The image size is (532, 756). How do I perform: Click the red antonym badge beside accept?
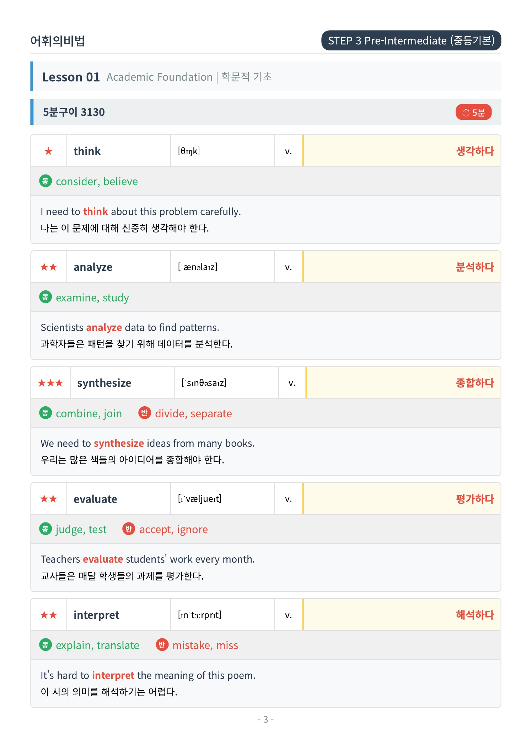coord(129,529)
